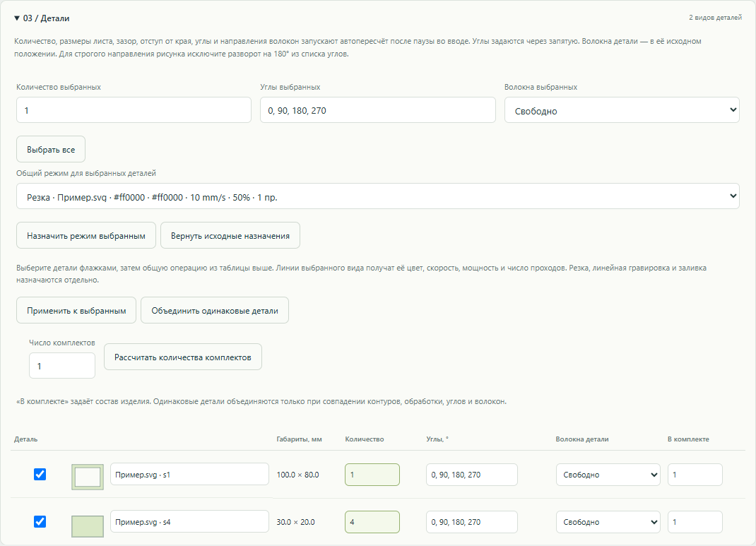Viewport: 756px width, 546px height.
Task: Click the s1 part preview thumbnail
Action: pos(88,477)
